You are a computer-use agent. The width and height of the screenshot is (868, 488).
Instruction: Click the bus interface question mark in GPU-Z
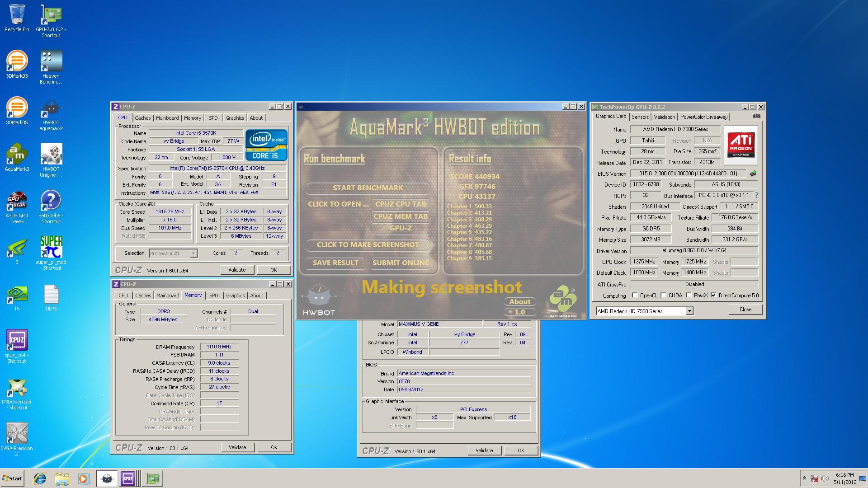coord(756,195)
